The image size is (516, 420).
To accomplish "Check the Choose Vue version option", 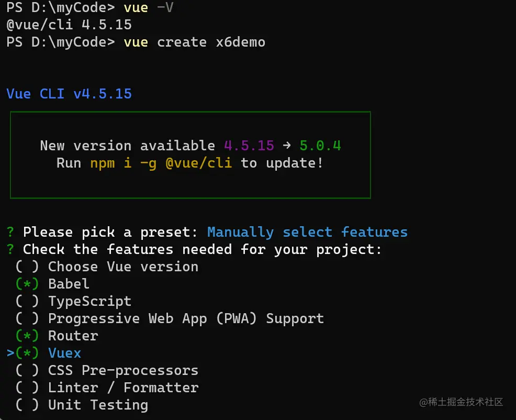I will [27, 267].
